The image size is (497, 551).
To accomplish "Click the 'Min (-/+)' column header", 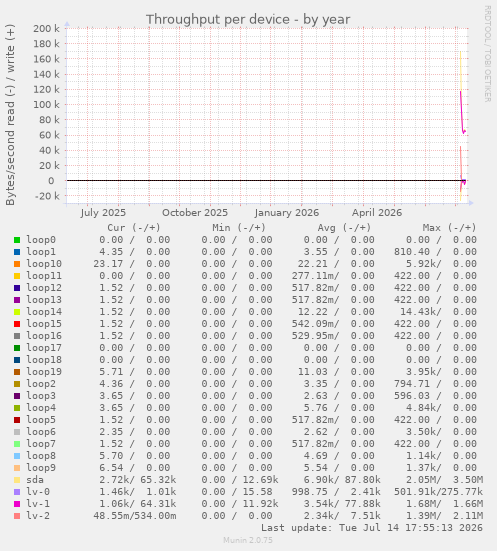I will 239,228.
